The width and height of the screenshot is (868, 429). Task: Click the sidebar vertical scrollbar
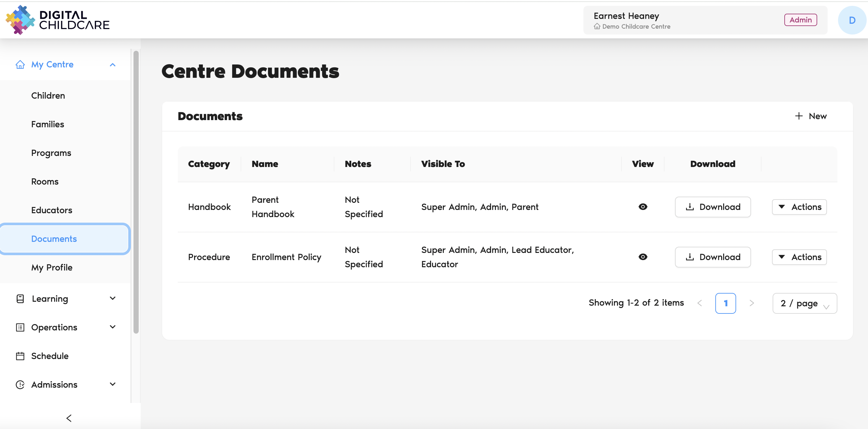(x=136, y=192)
